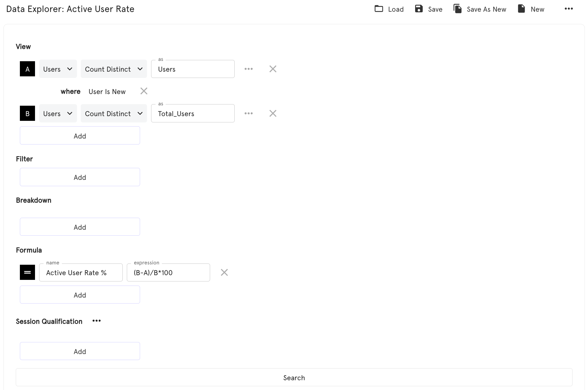Open Count Distinct dropdown in row A
588x390 pixels.
click(114, 69)
